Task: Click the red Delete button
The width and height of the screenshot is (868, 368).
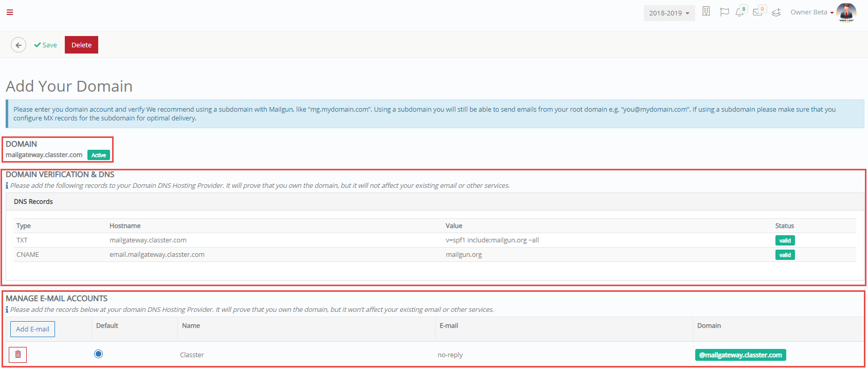Action: point(81,45)
